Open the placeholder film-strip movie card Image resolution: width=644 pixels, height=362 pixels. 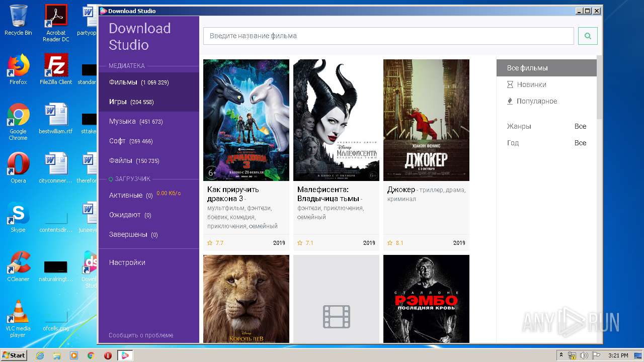pos(336,299)
